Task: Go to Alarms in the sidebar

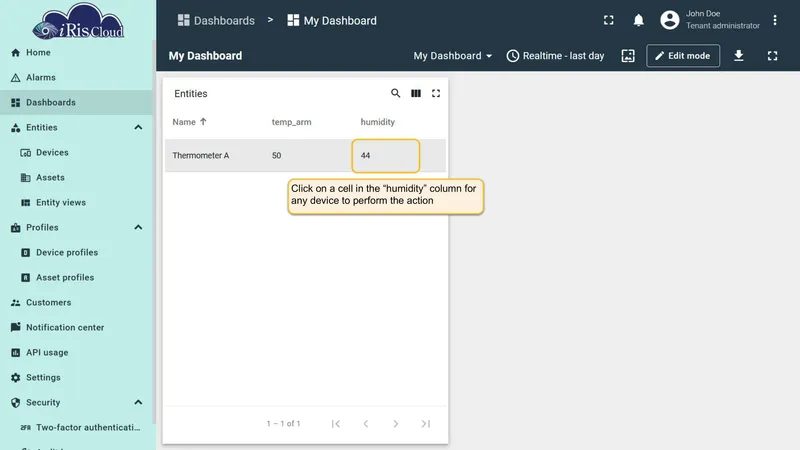Action: [77, 78]
